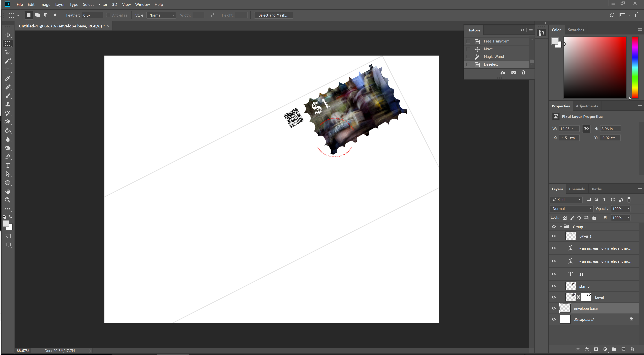Screen dimensions: 644x355
Task: Switch to the Channels tab
Action: coord(577,189)
